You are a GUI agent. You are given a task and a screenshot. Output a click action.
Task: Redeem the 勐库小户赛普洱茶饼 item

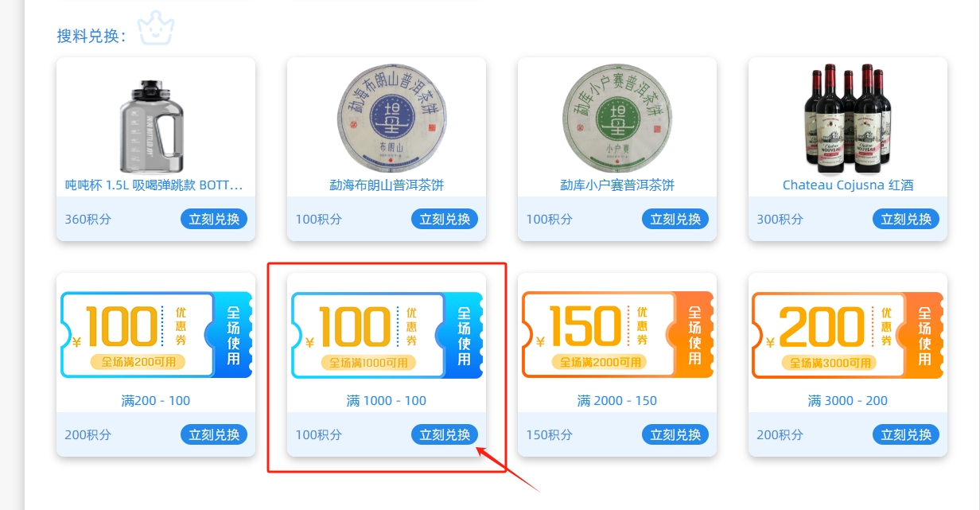675,219
